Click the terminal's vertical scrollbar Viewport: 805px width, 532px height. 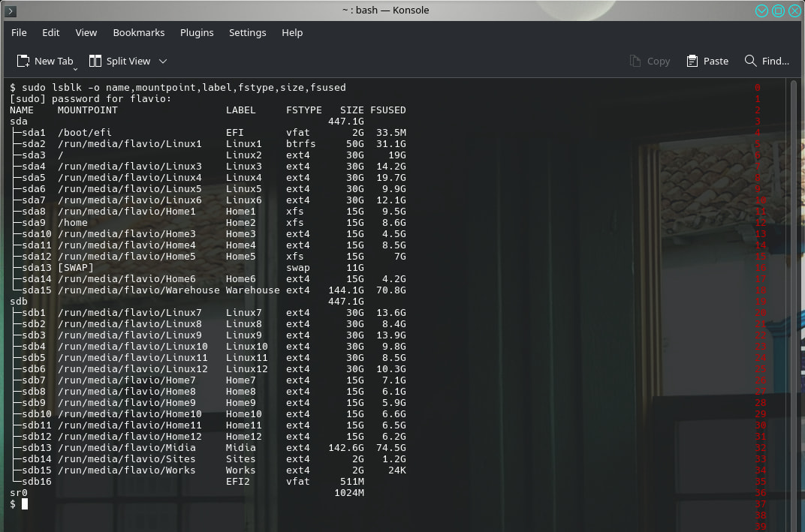[793, 300]
